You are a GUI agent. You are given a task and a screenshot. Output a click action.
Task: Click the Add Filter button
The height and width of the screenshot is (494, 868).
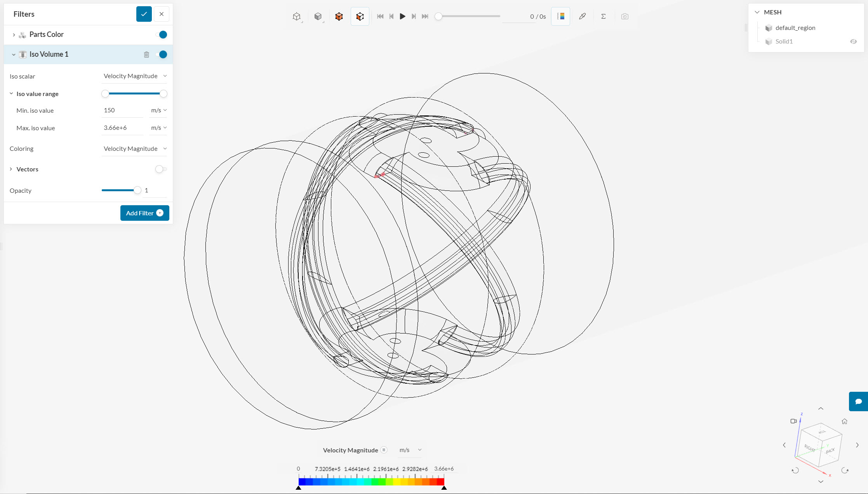point(144,213)
